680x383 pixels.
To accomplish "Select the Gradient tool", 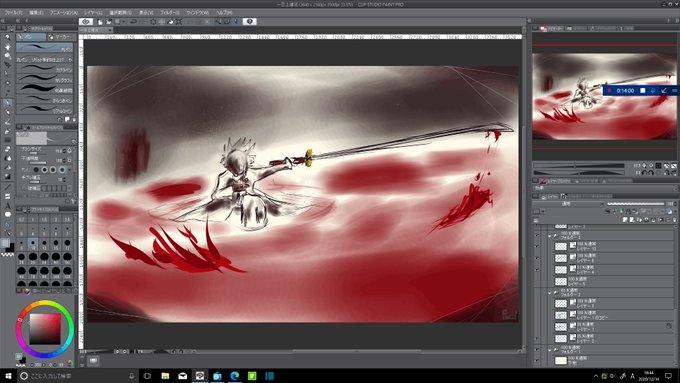I will coord(7,177).
